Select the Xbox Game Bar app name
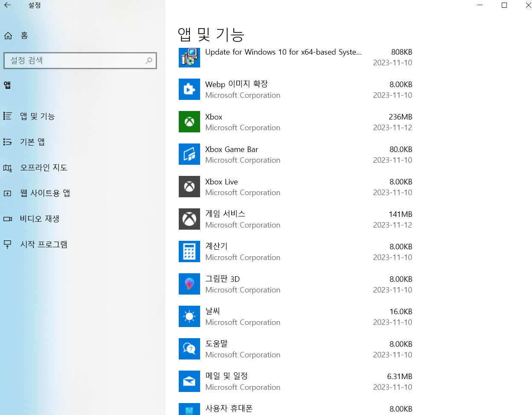 pos(232,149)
